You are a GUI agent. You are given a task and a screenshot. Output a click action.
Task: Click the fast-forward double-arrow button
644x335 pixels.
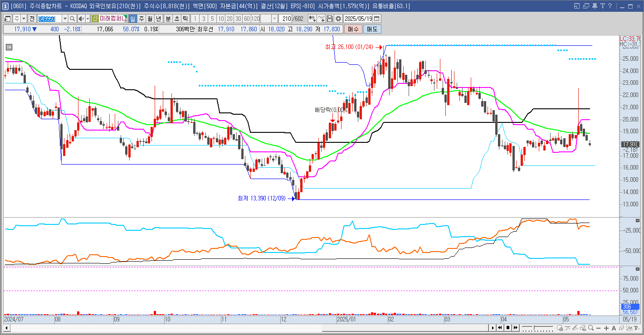516,328
